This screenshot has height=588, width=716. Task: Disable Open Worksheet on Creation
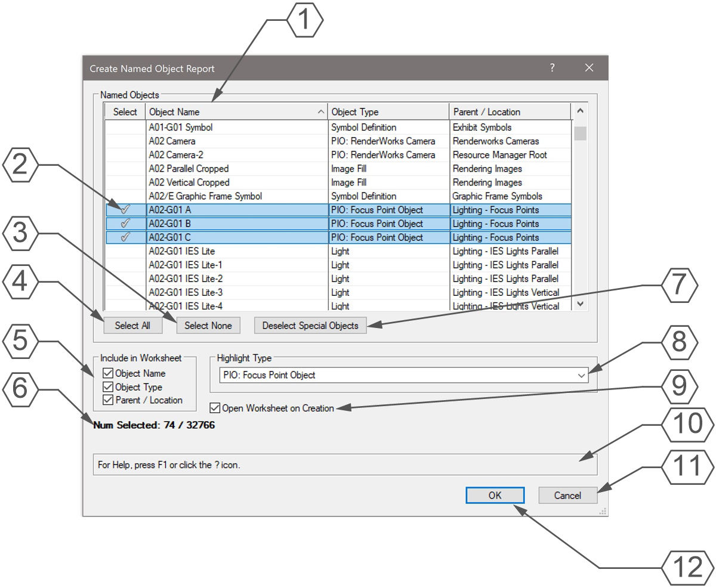point(215,408)
